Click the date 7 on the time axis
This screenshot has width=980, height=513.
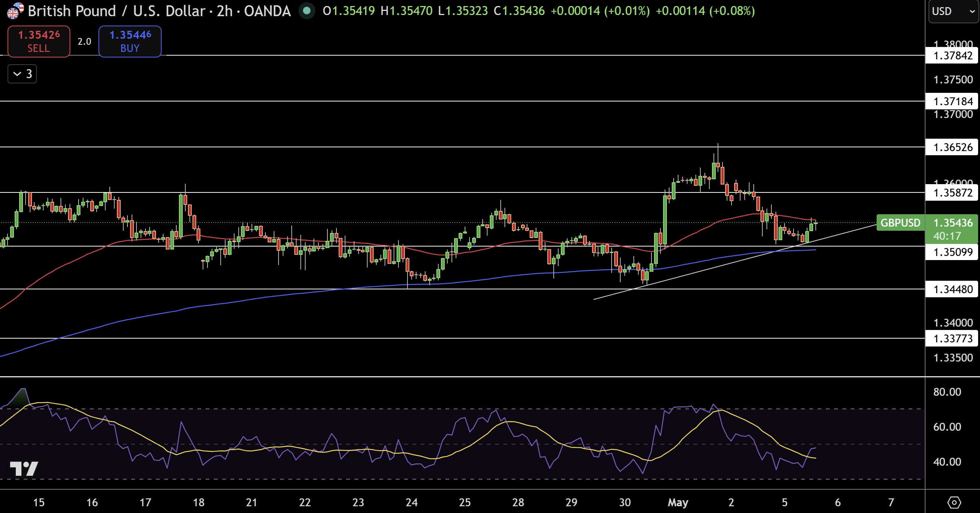891,503
